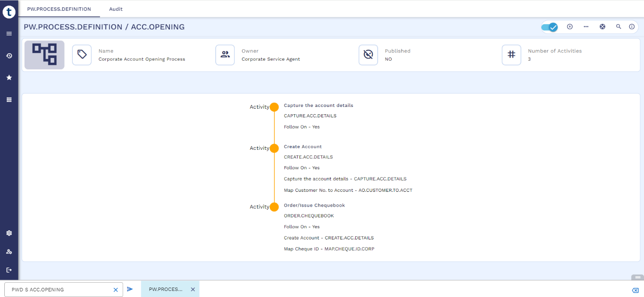Viewport: 644px width, 297px height.
Task: Click the info icon in the header toolbar
Action: tap(631, 27)
